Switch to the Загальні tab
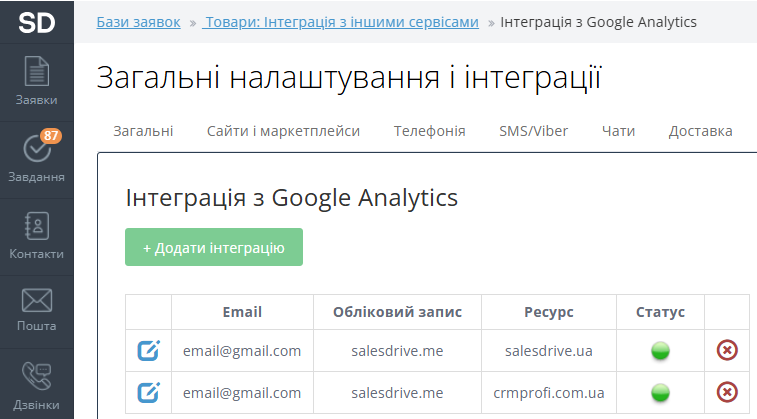Viewport: 757px width, 419px height. tap(143, 131)
